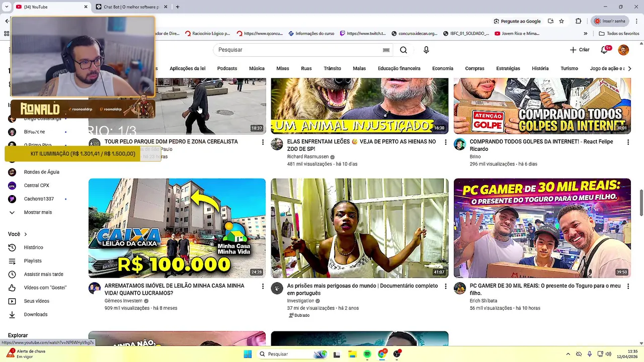The width and height of the screenshot is (644, 362).
Task: Select the Aplicações da lei chip
Action: point(187,68)
